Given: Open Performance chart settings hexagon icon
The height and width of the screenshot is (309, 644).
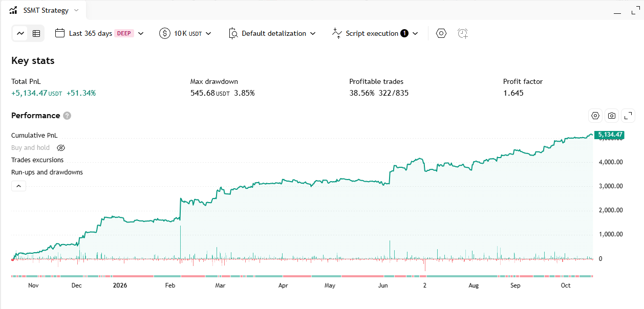Looking at the screenshot, I should pyautogui.click(x=595, y=116).
